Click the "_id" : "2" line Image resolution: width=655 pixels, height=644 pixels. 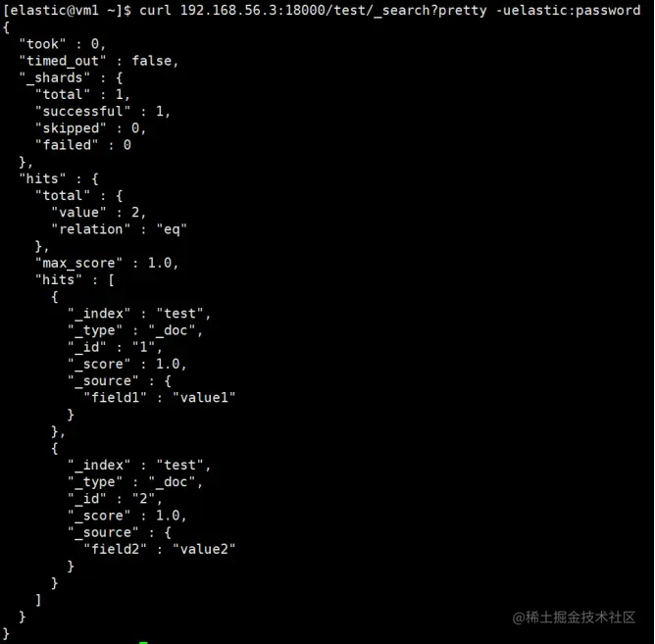click(115, 499)
